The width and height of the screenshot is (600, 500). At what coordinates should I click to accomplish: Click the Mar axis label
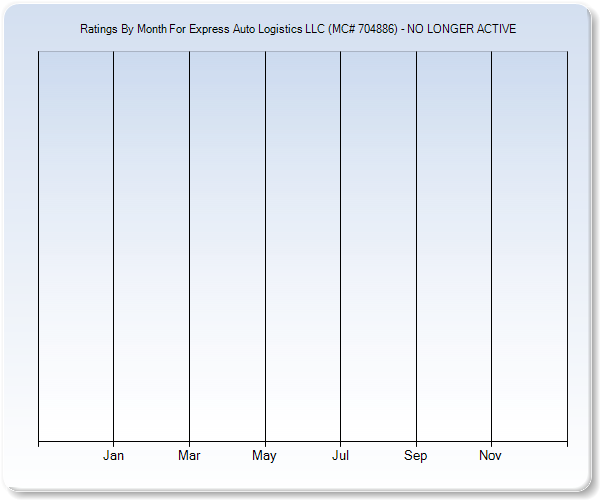click(x=189, y=455)
